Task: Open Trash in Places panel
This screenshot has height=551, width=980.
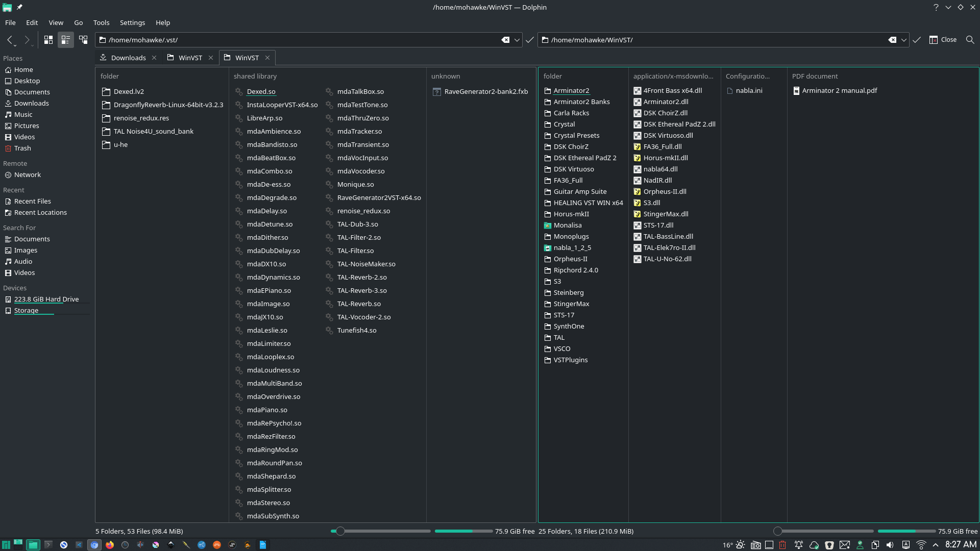Action: [x=22, y=148]
